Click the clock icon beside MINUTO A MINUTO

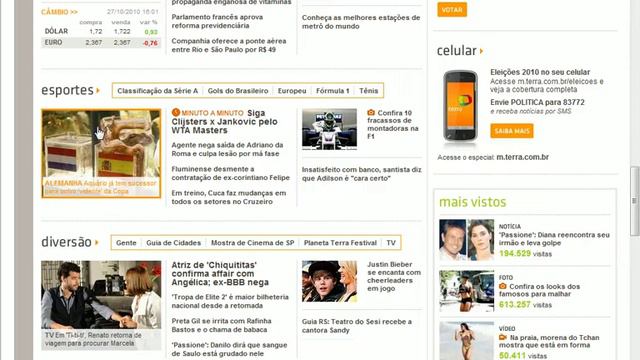tap(176, 112)
